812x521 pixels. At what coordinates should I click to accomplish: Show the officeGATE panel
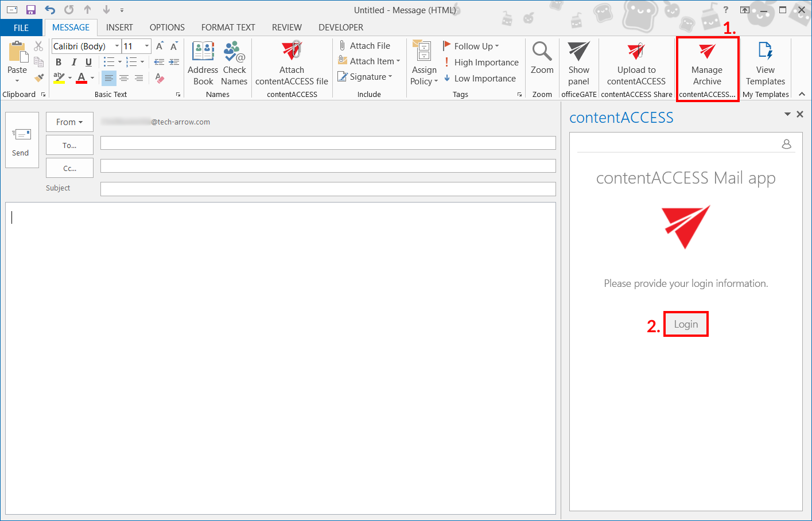coord(578,63)
